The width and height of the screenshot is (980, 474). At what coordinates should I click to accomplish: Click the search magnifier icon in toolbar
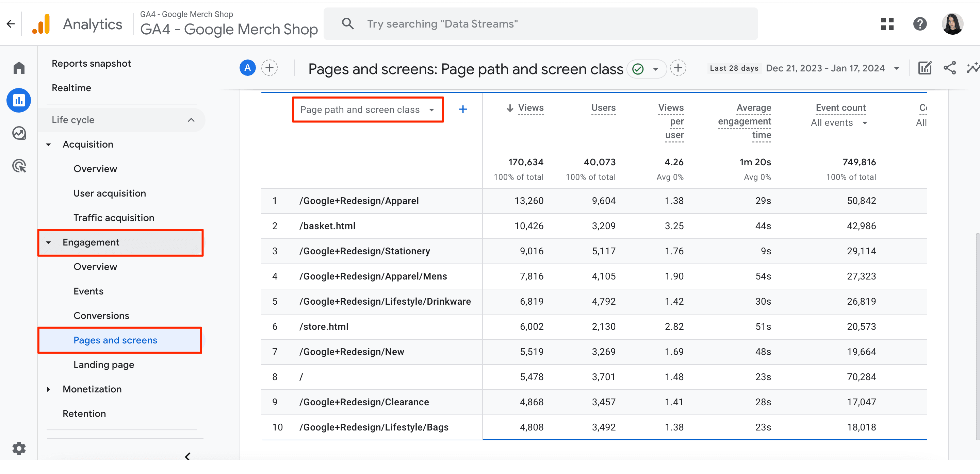(x=347, y=24)
